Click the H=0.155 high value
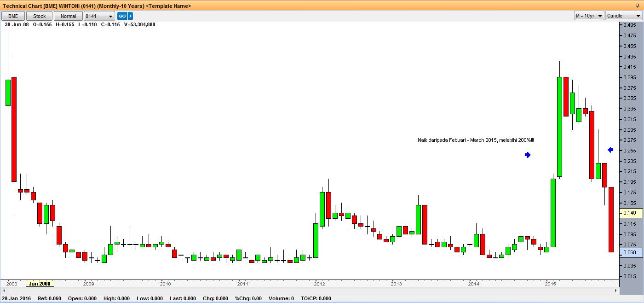Image resolution: width=644 pixels, height=303 pixels. [65, 24]
